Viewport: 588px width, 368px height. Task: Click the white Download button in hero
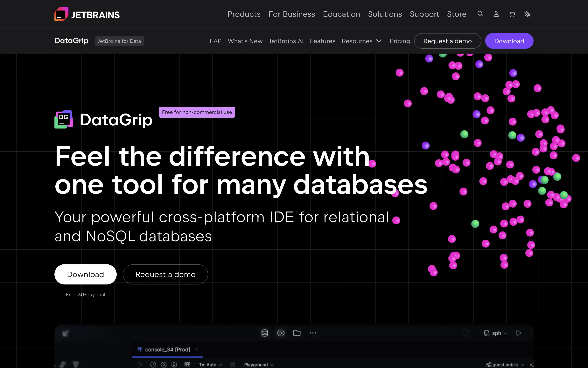click(x=85, y=274)
